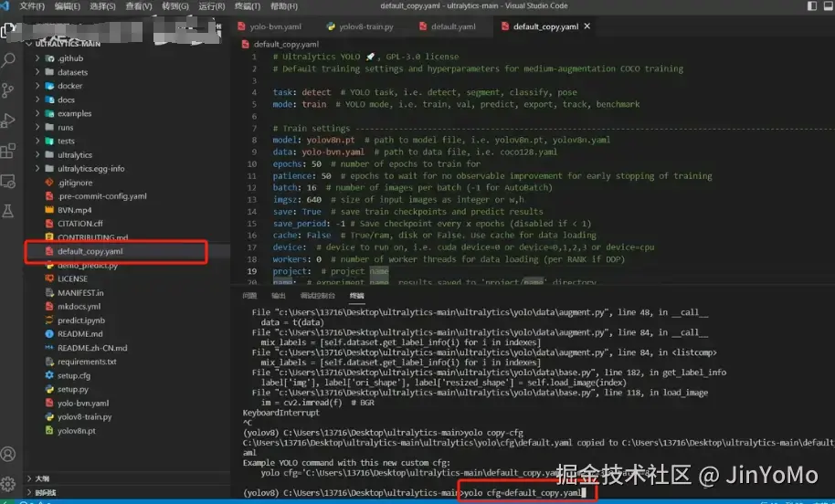Open the LICENSE file
This screenshot has width=835, height=504.
[72, 278]
